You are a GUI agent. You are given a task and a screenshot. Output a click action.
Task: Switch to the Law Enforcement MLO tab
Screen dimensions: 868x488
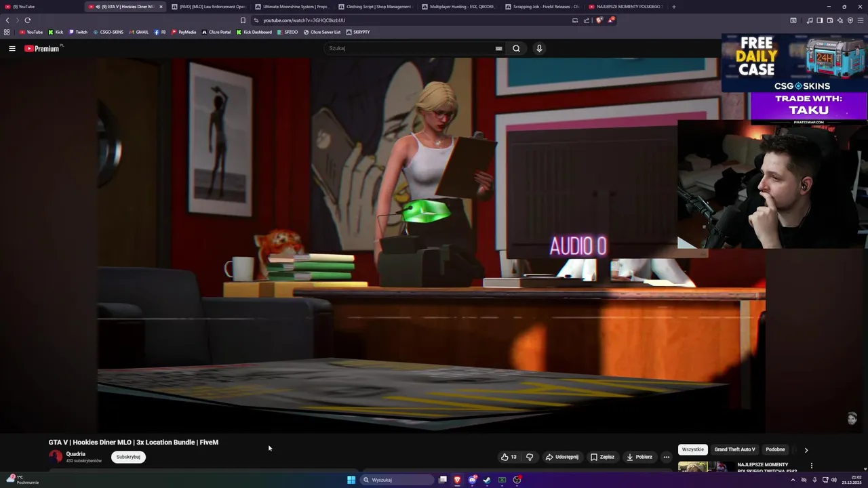[208, 7]
